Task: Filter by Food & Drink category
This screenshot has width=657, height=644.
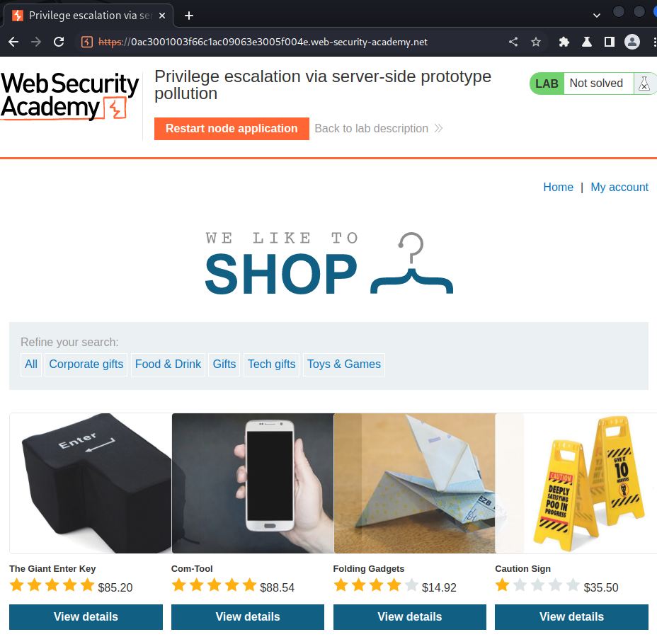Action: 168,364
